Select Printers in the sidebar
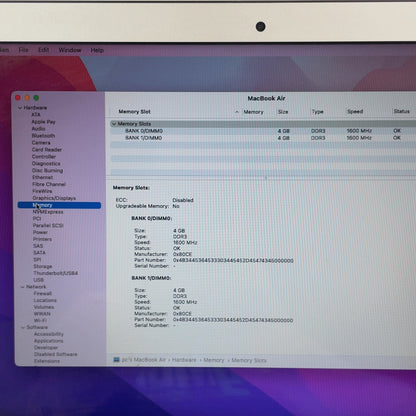This screenshot has width=416, height=416. (x=42, y=239)
